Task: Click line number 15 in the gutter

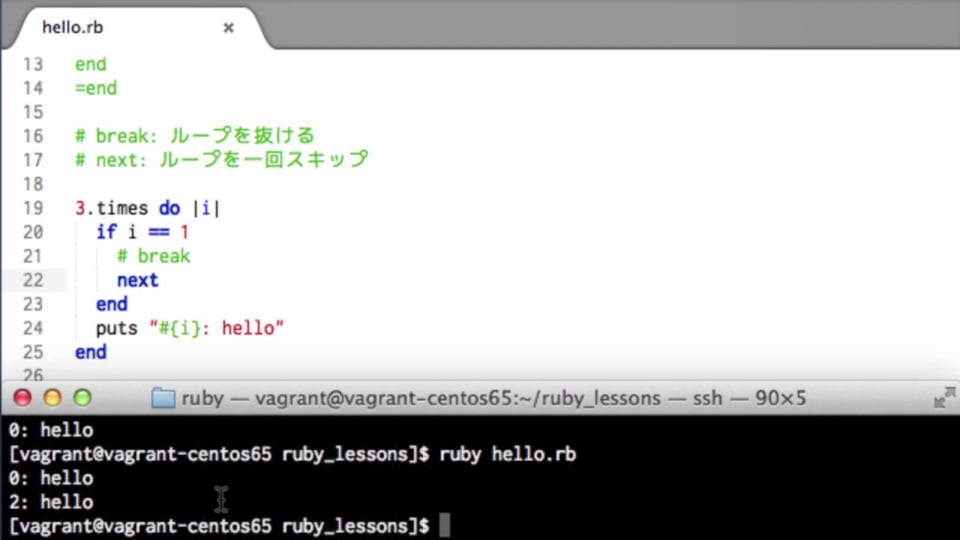Action: (33, 112)
